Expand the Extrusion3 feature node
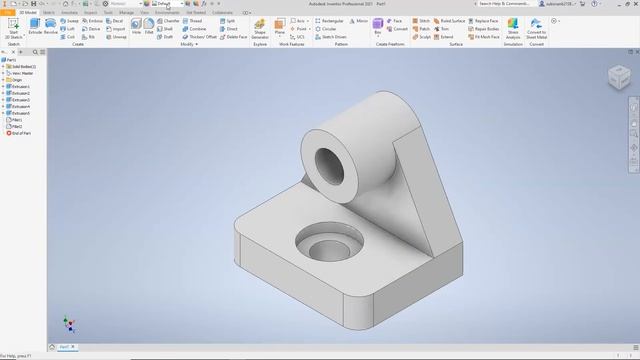 (x=3, y=100)
